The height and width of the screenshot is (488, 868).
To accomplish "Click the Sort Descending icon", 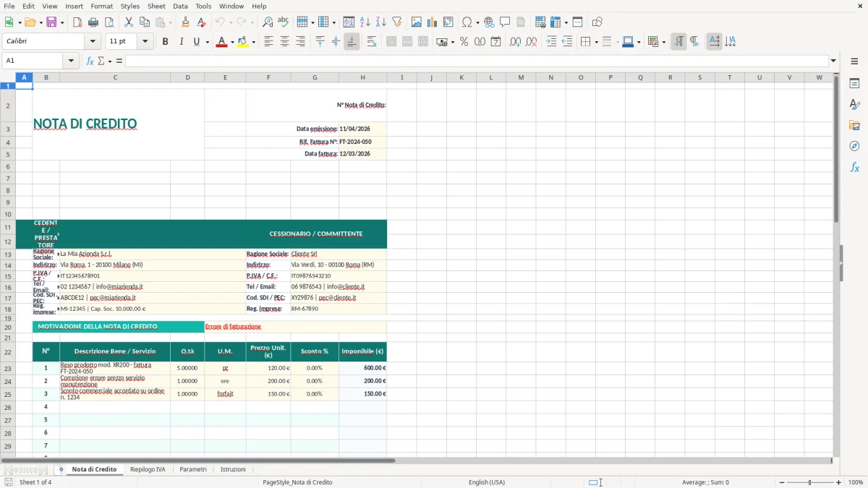I will [380, 22].
